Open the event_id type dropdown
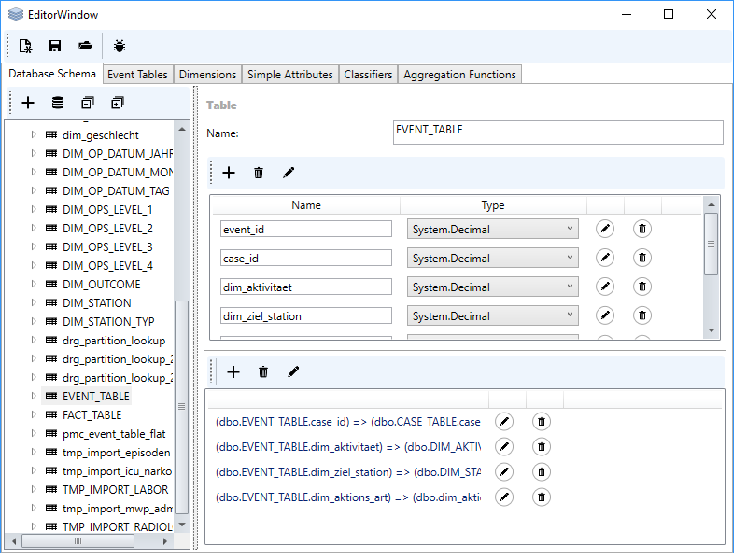Image resolution: width=747 pixels, height=560 pixels. (x=492, y=229)
